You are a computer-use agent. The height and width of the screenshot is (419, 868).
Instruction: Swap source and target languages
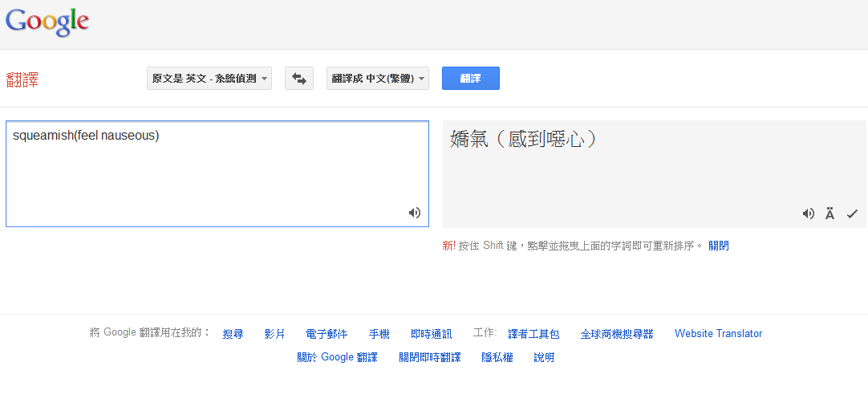[299, 78]
